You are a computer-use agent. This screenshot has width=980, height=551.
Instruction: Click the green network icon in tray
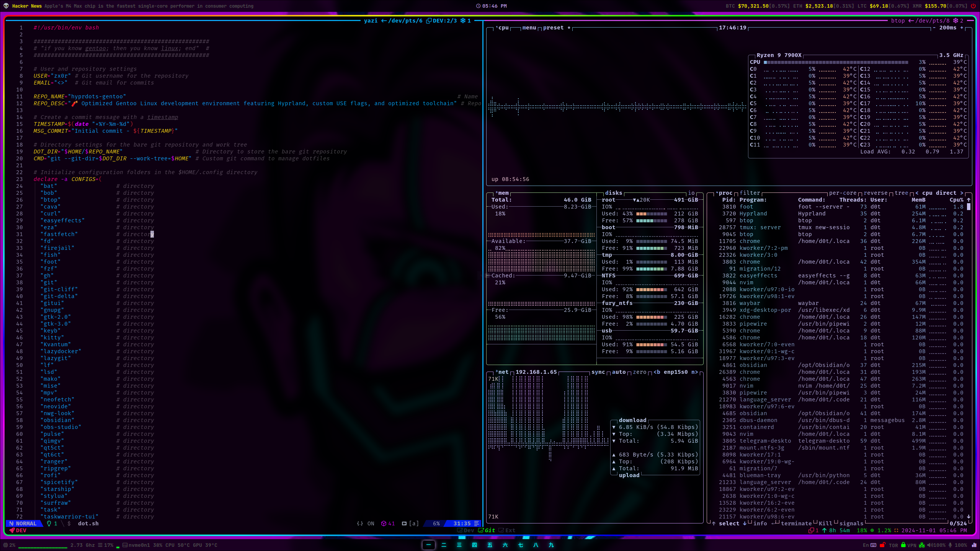[x=921, y=545]
